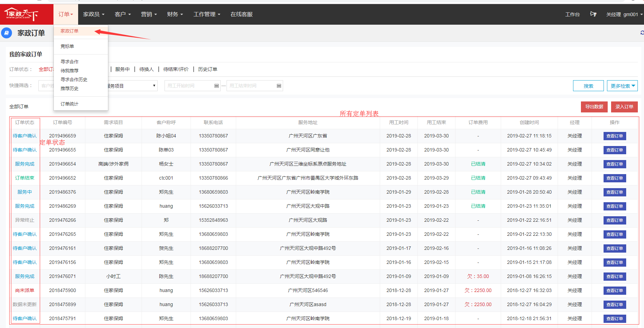The image size is (644, 328).
Task: Open 工作台 link in header
Action: [572, 14]
